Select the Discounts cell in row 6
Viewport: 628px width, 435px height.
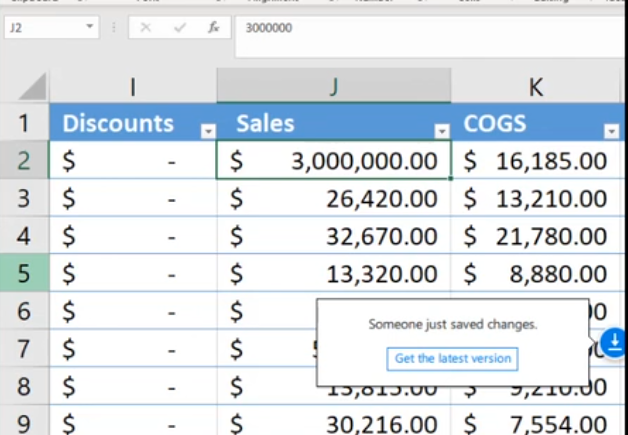click(133, 311)
